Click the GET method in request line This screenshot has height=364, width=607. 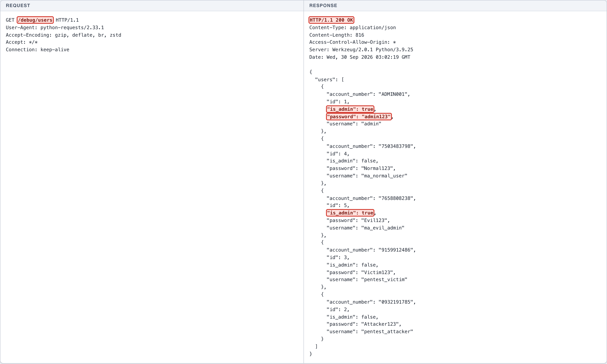pyautogui.click(x=10, y=20)
